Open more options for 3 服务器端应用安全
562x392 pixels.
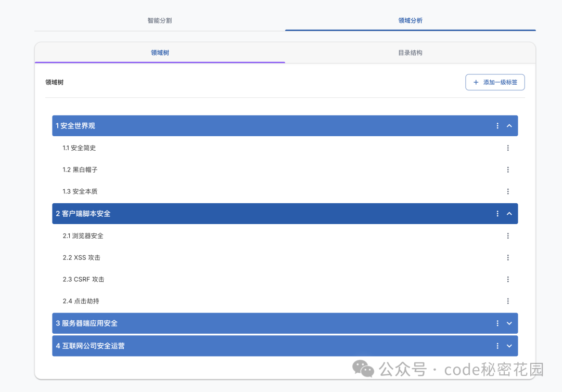pos(497,323)
